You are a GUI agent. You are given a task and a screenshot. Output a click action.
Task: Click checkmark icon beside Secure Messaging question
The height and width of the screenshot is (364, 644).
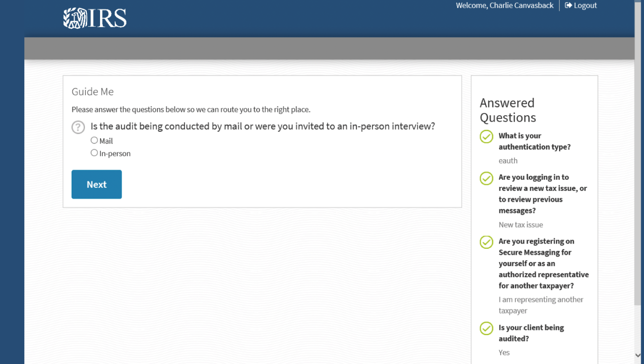486,242
